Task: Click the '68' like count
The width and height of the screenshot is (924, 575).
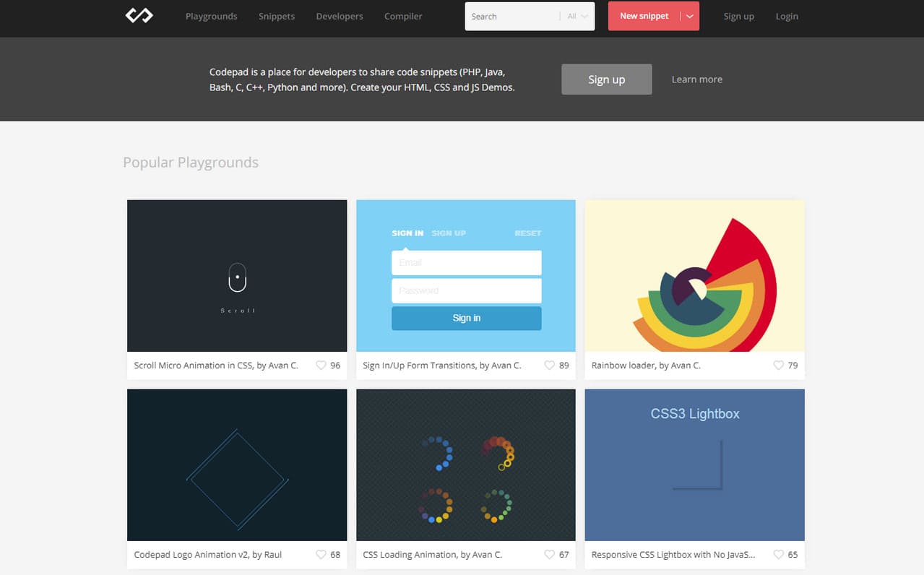Action: 335,555
